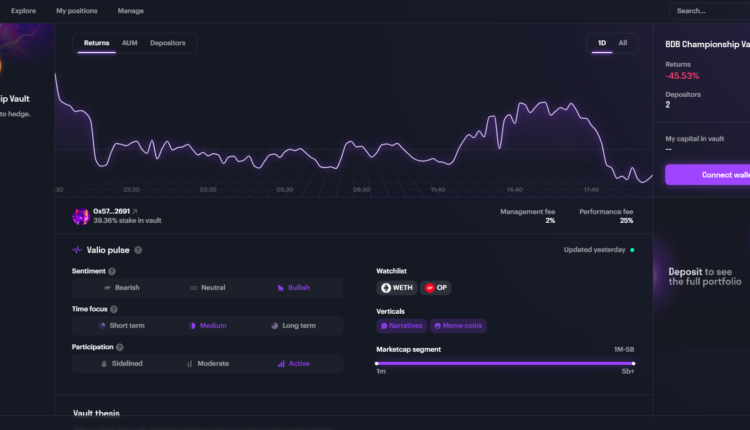
Task: Click the WETH token chip
Action: click(397, 287)
